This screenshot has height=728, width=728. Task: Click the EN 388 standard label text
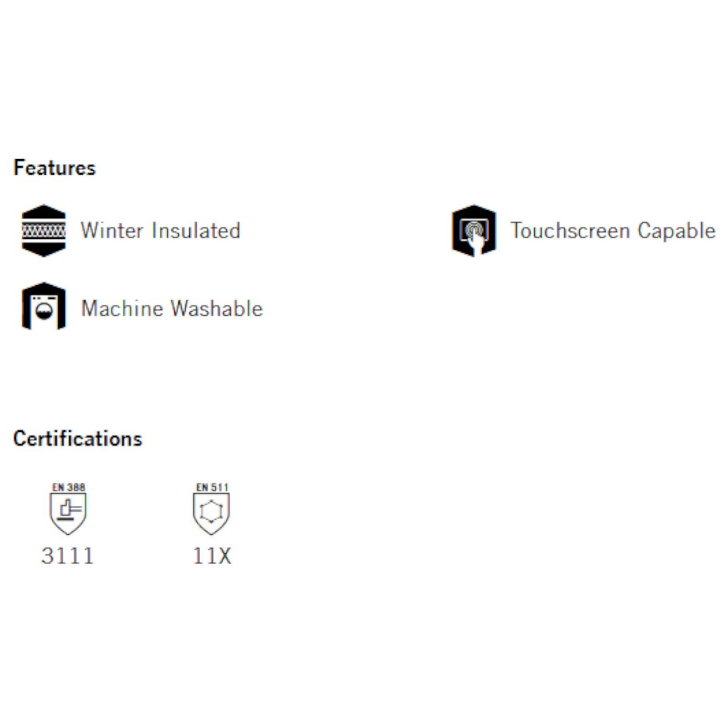click(x=68, y=487)
